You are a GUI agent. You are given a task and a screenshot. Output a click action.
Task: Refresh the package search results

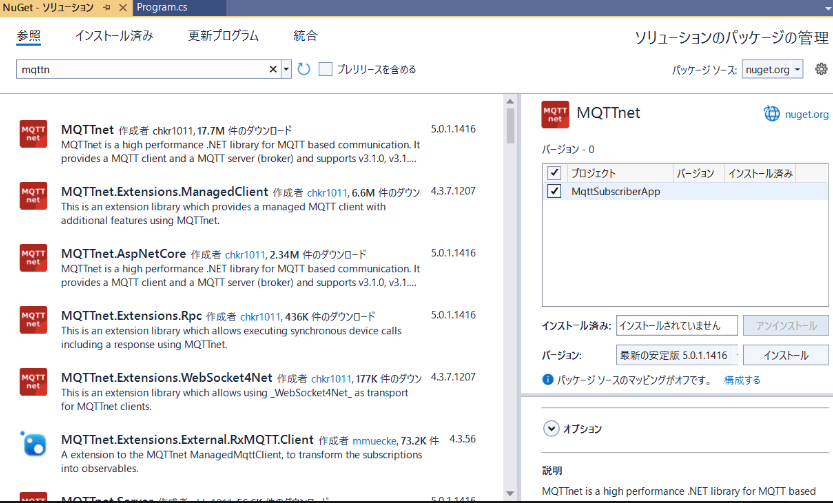pyautogui.click(x=303, y=69)
